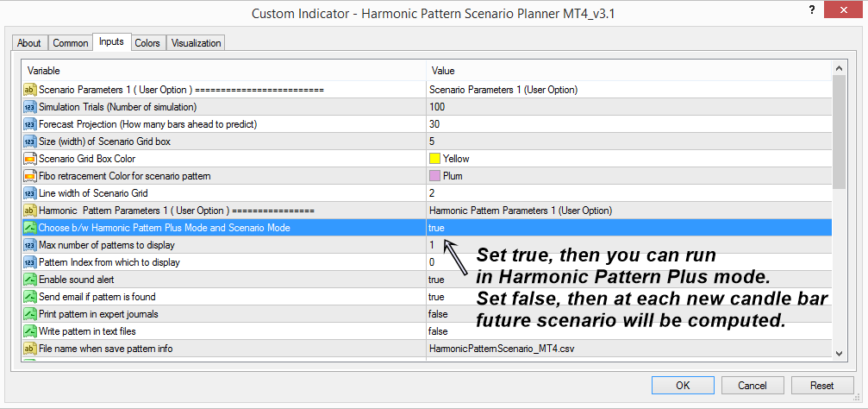
Task: Confirm settings with the OK button
Action: tap(683, 386)
